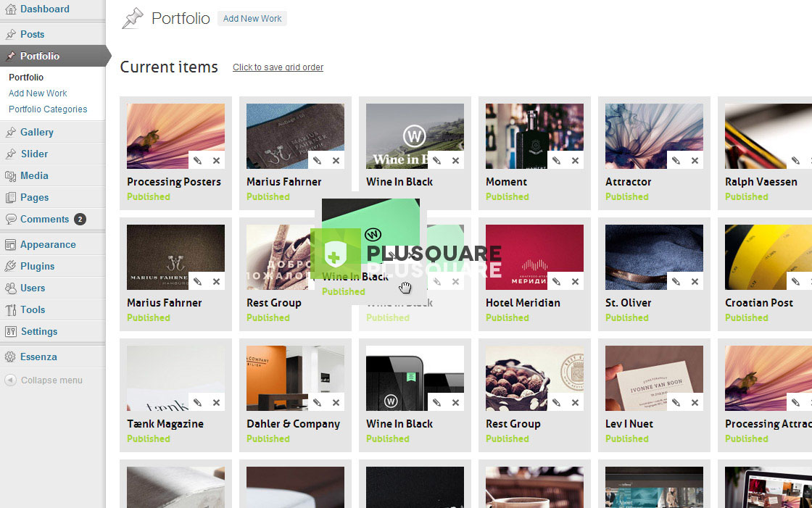The width and height of the screenshot is (812, 508).
Task: Open Portfolio Categories submenu link
Action: point(48,109)
